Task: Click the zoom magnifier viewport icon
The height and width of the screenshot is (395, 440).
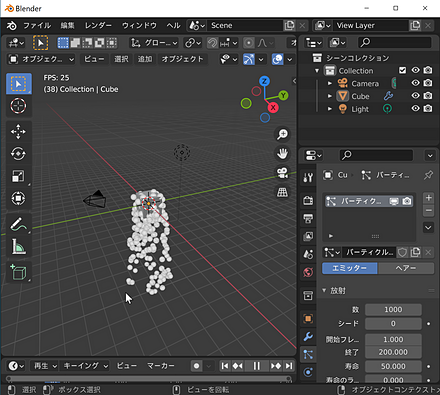Action: tap(283, 134)
